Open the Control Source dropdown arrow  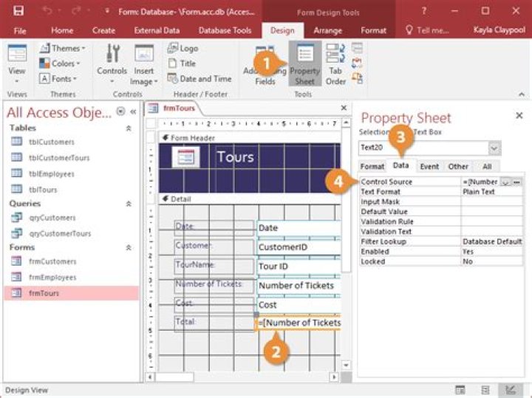(x=505, y=182)
